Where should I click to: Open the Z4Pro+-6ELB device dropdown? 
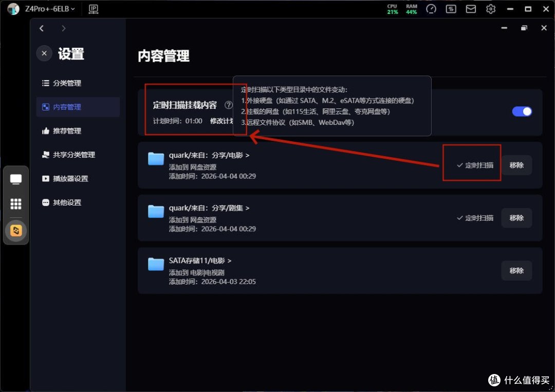pyautogui.click(x=50, y=9)
